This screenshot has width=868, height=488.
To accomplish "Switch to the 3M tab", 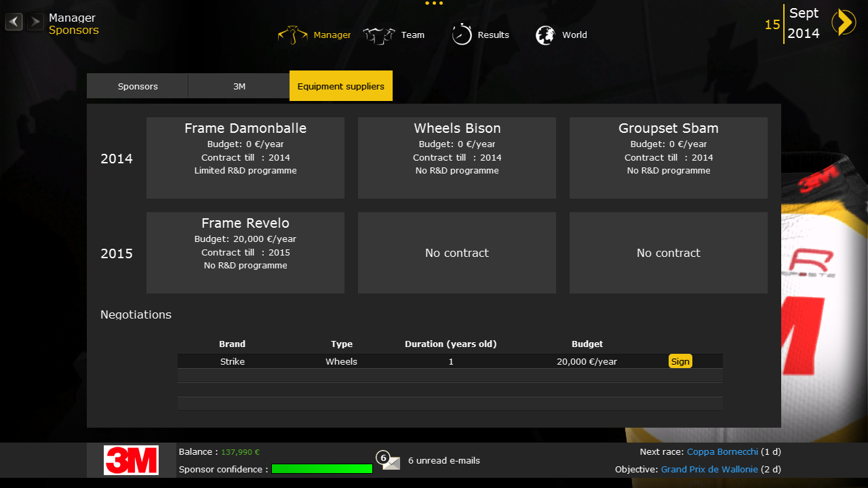I will pyautogui.click(x=239, y=86).
